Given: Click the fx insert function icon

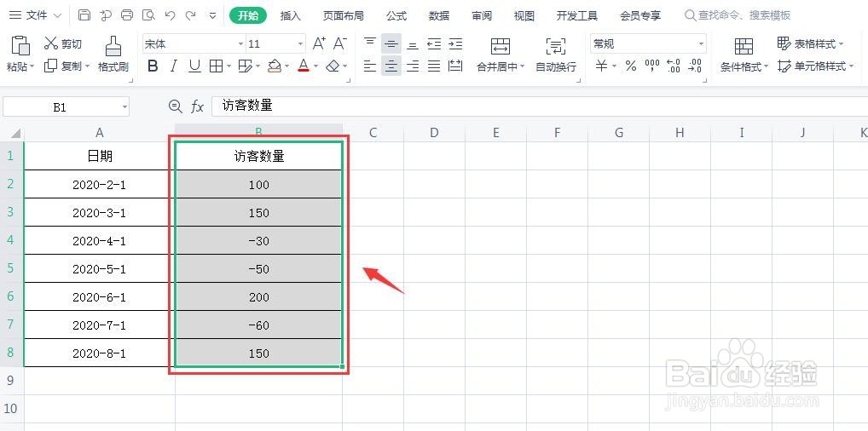Looking at the screenshot, I should coord(198,106).
